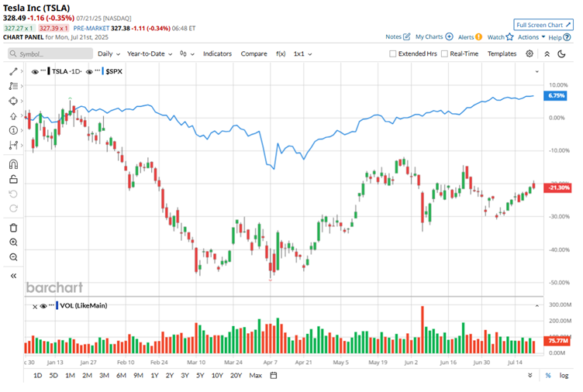Image resolution: width=583 pixels, height=392 pixels.
Task: Remove the VOL indicator pane
Action: pos(35,307)
